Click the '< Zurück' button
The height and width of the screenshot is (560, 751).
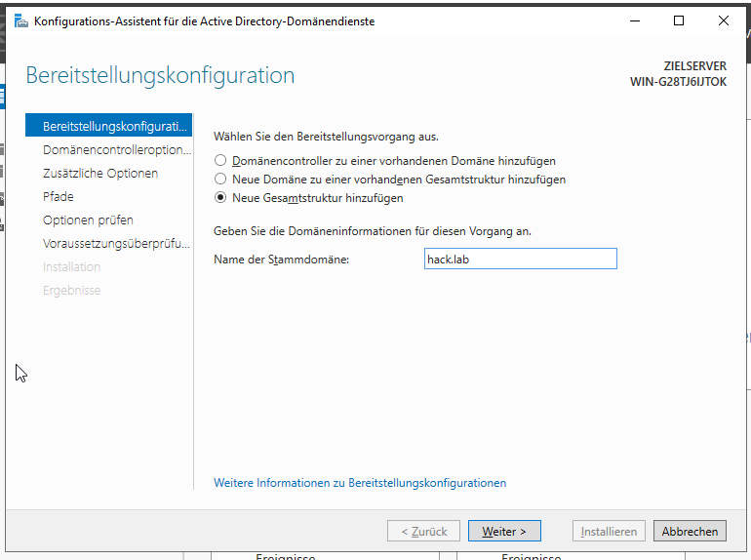coord(424,532)
